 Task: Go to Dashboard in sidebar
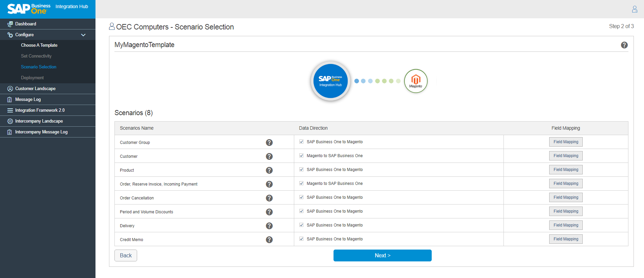(25, 24)
